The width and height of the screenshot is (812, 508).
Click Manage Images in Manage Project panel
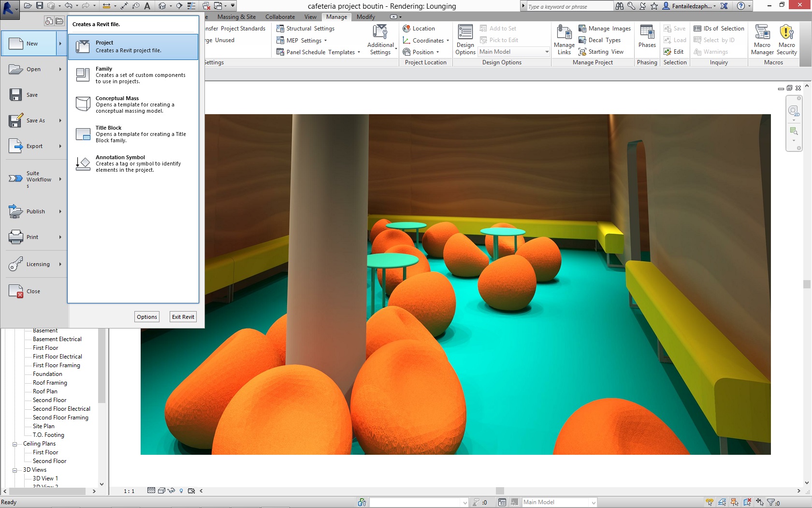coord(605,28)
